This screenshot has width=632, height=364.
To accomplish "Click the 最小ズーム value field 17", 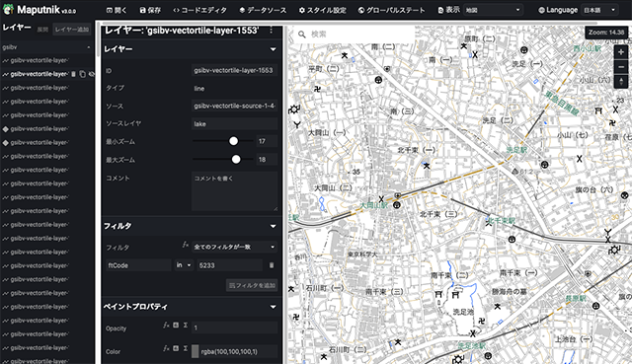I will (x=267, y=141).
